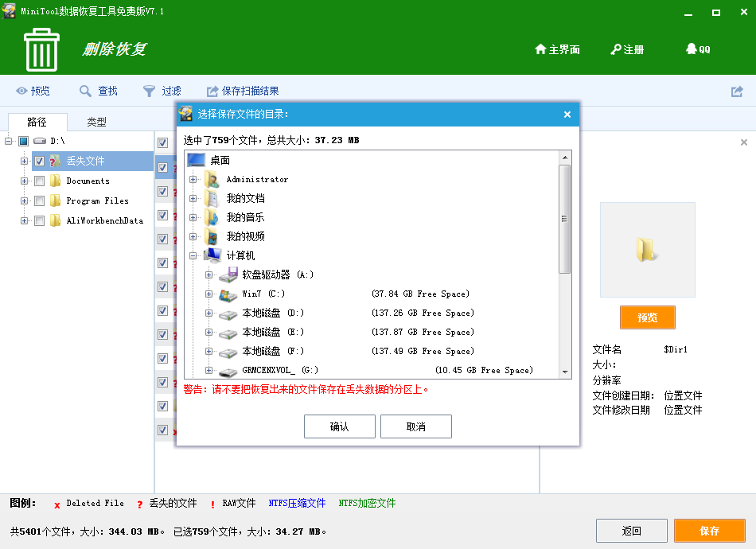
Task: Collapse the D:\ root node
Action: [8, 141]
